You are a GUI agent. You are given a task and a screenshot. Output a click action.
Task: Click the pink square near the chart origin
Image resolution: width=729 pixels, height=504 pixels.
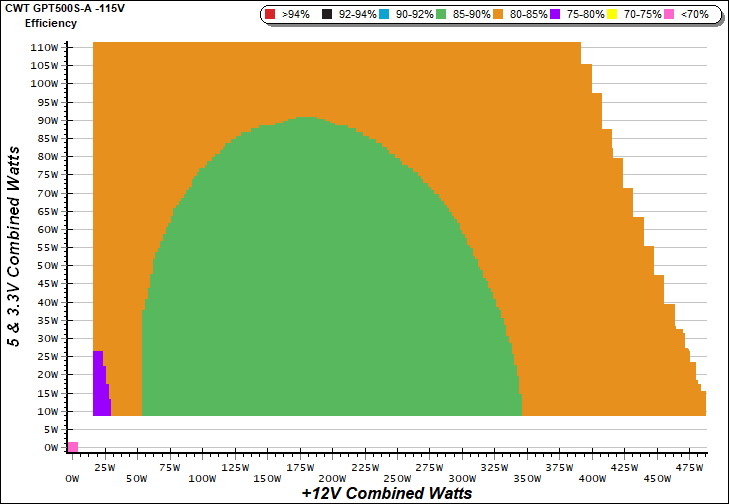pos(73,446)
